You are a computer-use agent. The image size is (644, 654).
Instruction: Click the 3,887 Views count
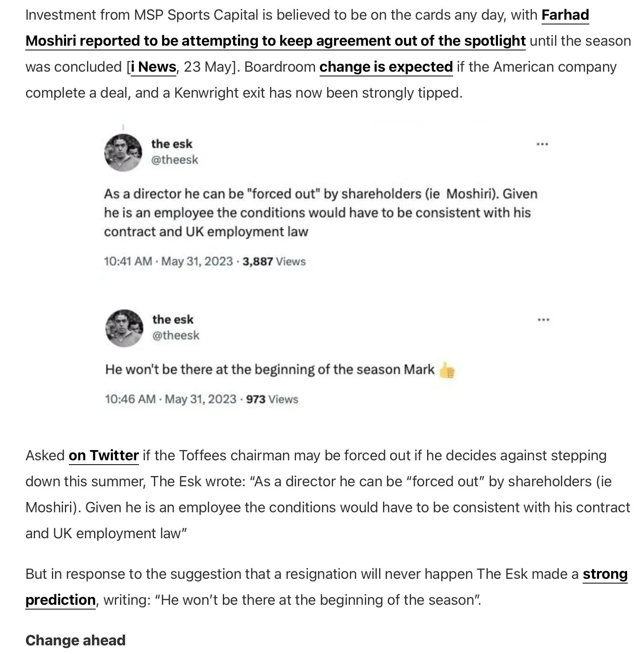[274, 261]
